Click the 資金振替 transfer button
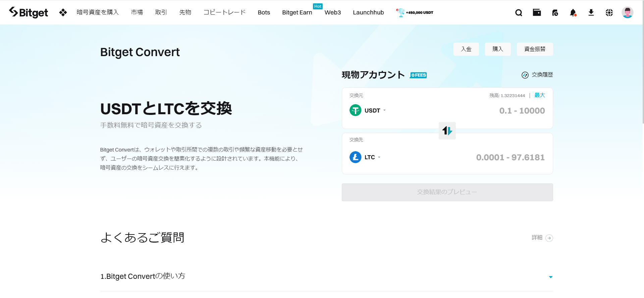This screenshot has width=644, height=298. point(535,49)
